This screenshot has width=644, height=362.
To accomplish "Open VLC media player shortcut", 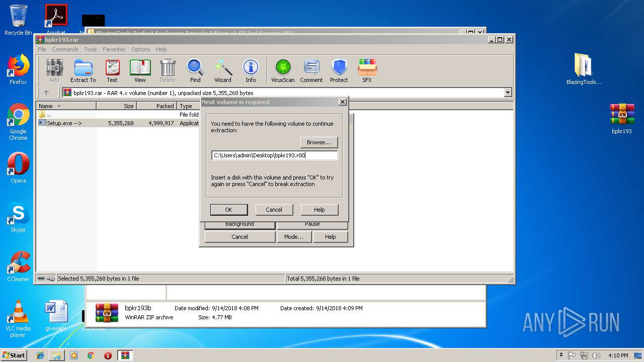I will pyautogui.click(x=18, y=319).
